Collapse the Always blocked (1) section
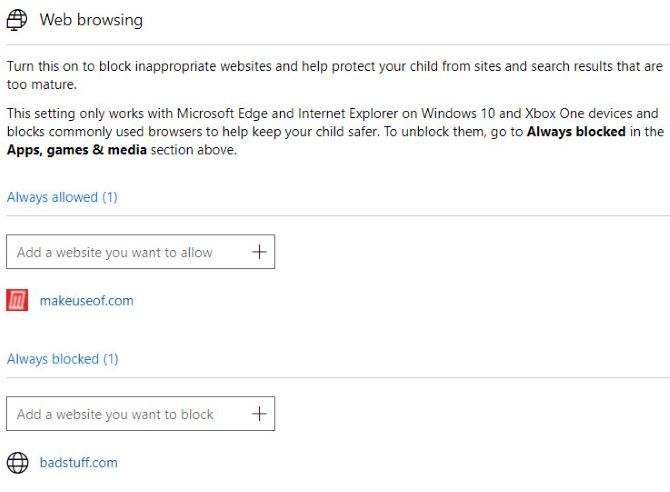Image resolution: width=670 pixels, height=492 pixels. [x=62, y=359]
